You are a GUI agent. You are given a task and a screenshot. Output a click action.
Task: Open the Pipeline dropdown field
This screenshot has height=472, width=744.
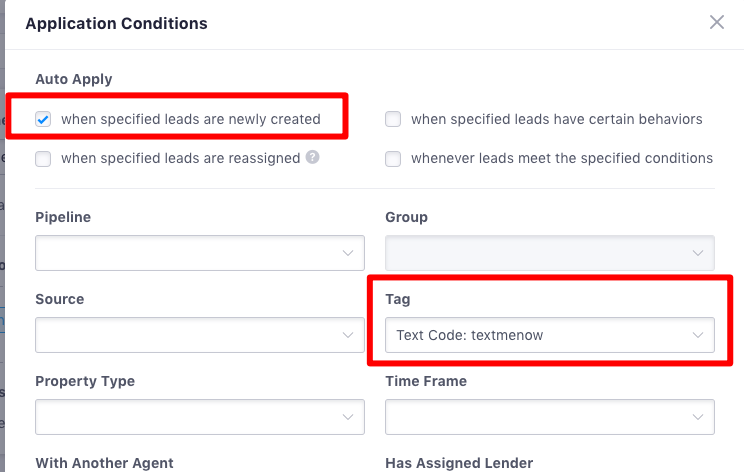click(x=200, y=253)
